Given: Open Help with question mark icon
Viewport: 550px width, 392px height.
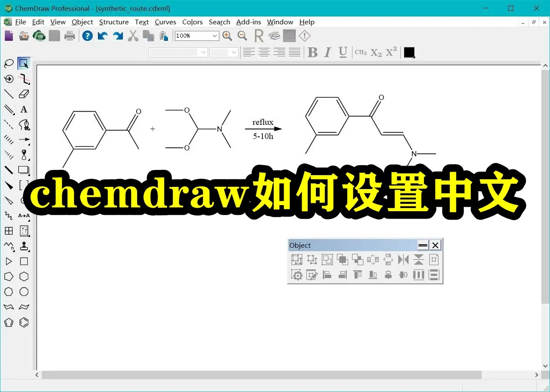Looking at the screenshot, I should click(87, 36).
